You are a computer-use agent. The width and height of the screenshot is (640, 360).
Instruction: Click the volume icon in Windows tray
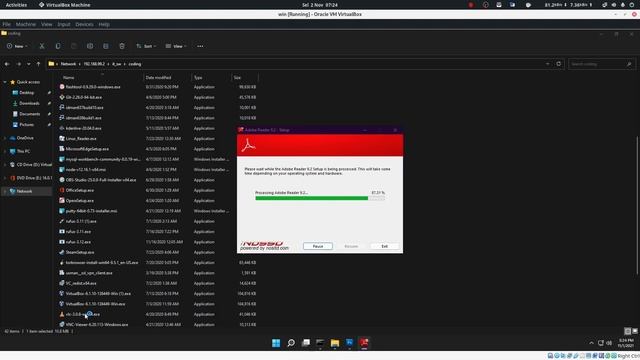point(609,343)
